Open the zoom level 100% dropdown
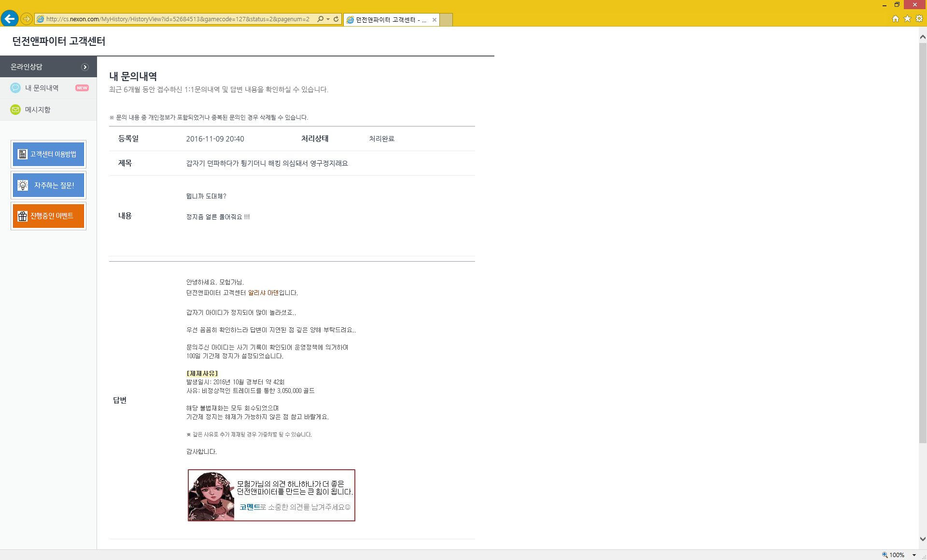The width and height of the screenshot is (927, 560). (914, 555)
